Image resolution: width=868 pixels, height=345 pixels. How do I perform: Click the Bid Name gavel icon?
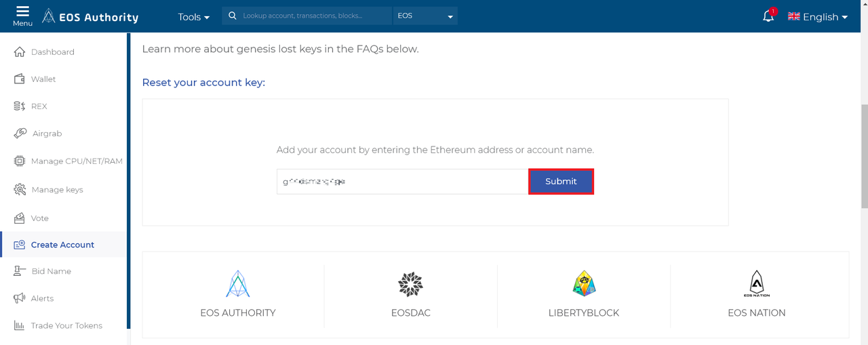click(x=20, y=270)
